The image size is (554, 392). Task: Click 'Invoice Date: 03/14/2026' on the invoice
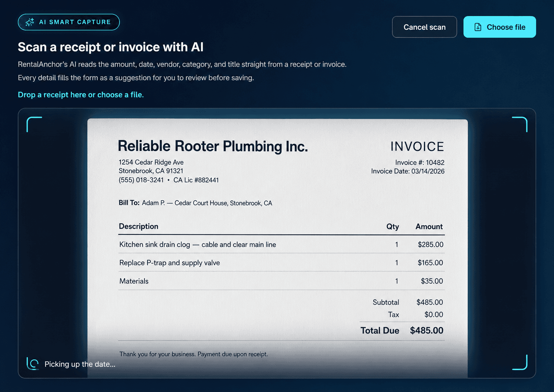point(408,171)
